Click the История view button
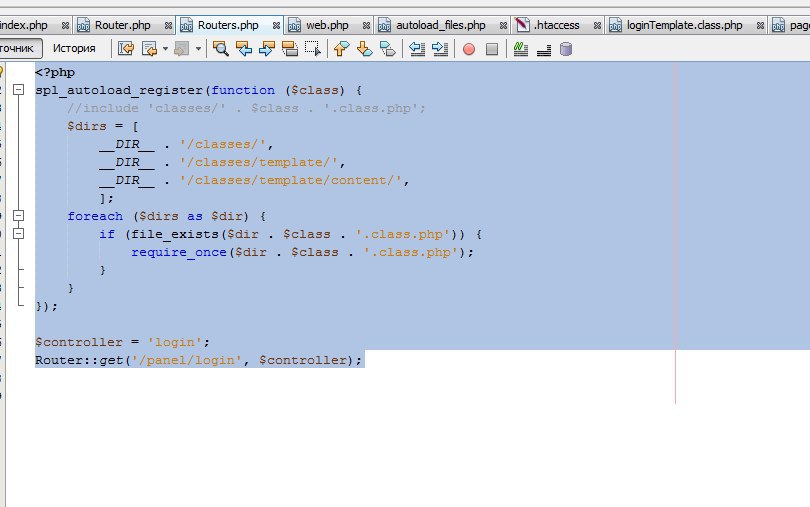 74,49
